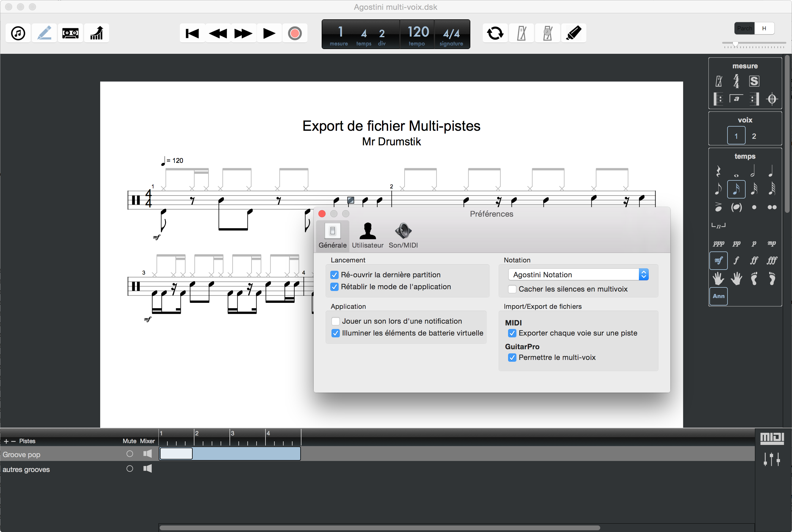Select the music note score tool
792x532 pixels.
coord(18,33)
